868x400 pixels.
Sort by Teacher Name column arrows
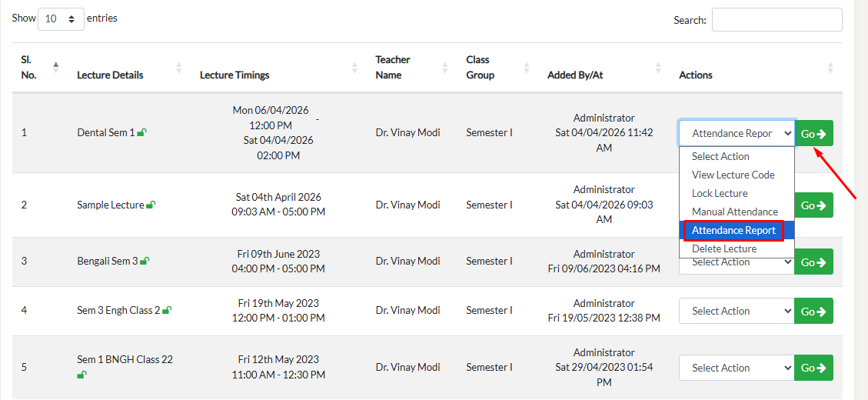click(x=445, y=68)
